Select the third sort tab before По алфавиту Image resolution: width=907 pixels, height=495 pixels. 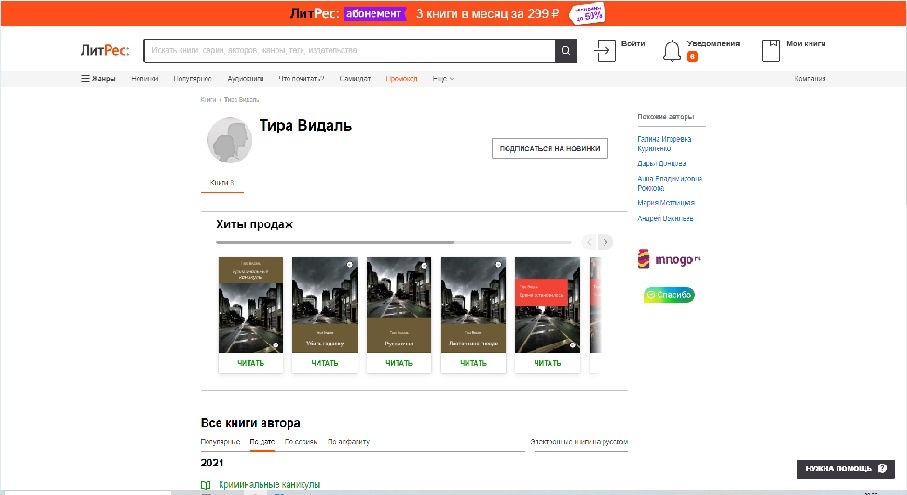(301, 442)
